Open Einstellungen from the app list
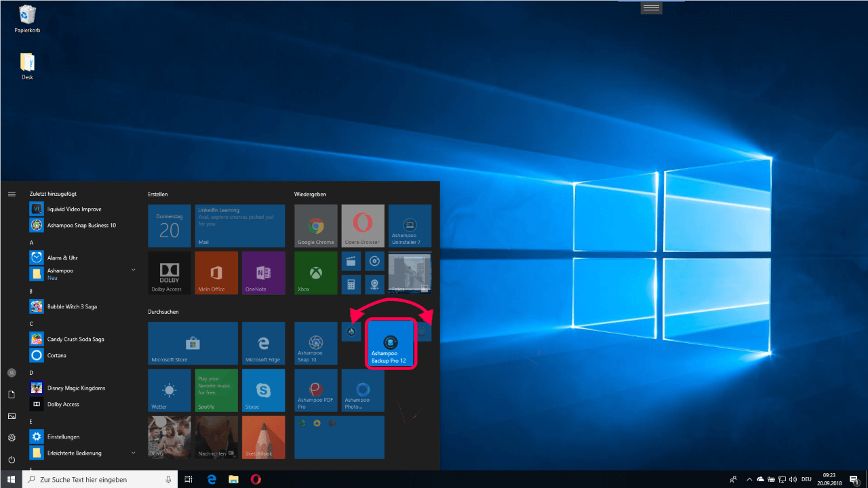 pos(83,436)
